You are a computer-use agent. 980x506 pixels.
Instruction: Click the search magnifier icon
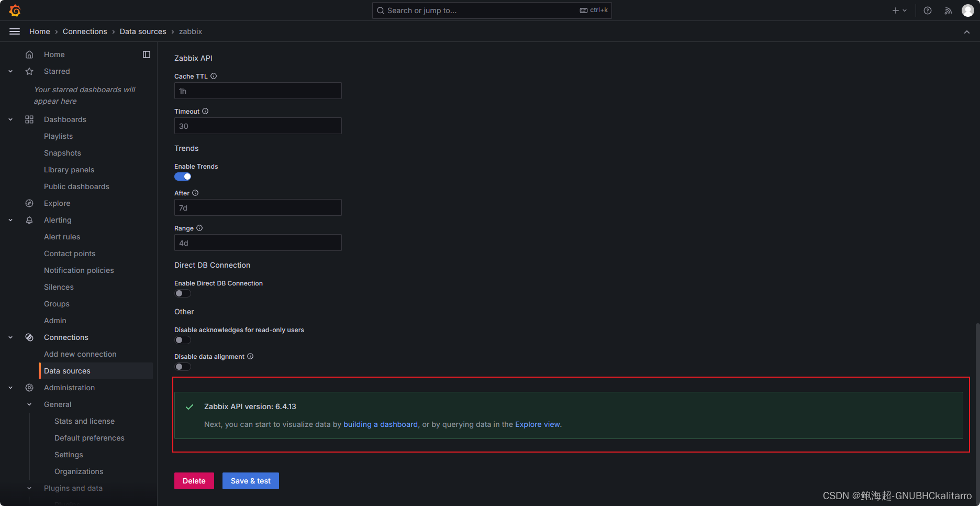click(x=381, y=10)
